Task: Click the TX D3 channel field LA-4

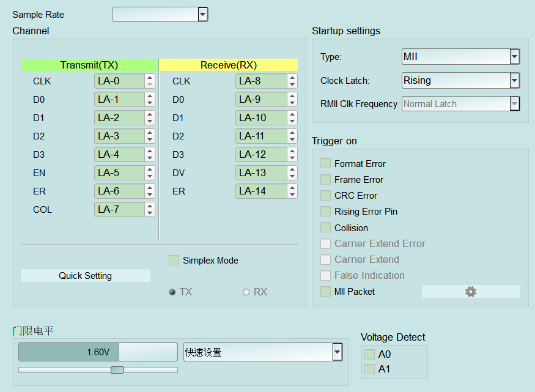Action: (x=119, y=155)
